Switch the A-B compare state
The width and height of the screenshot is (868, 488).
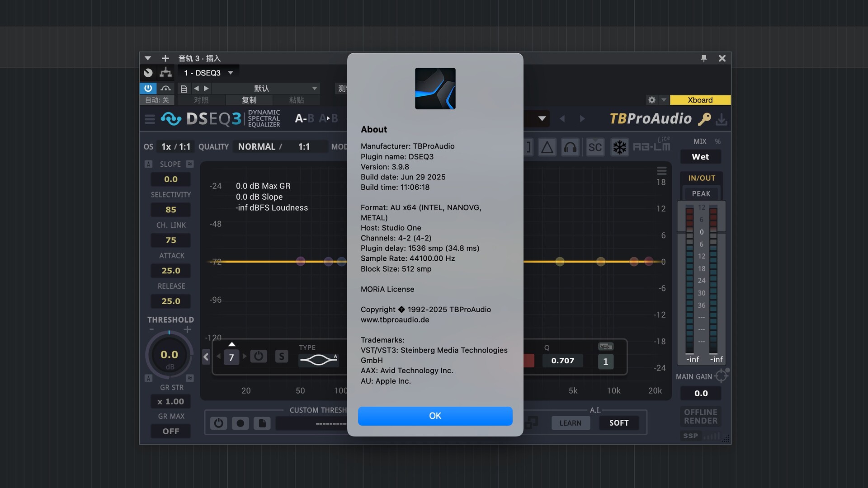[x=304, y=118]
